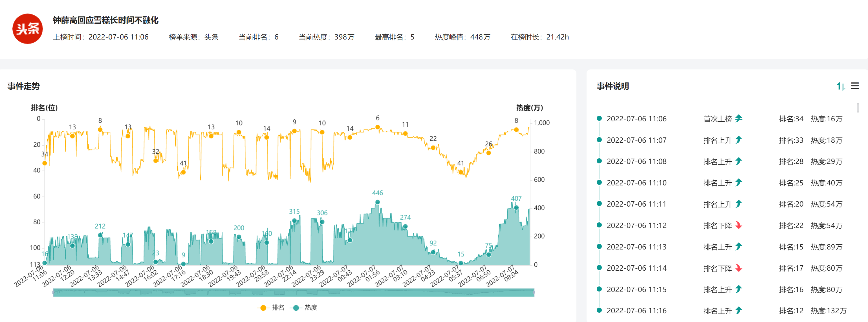Click the event list scrollbar thumb
This screenshot has width=868, height=322.
coord(858,108)
